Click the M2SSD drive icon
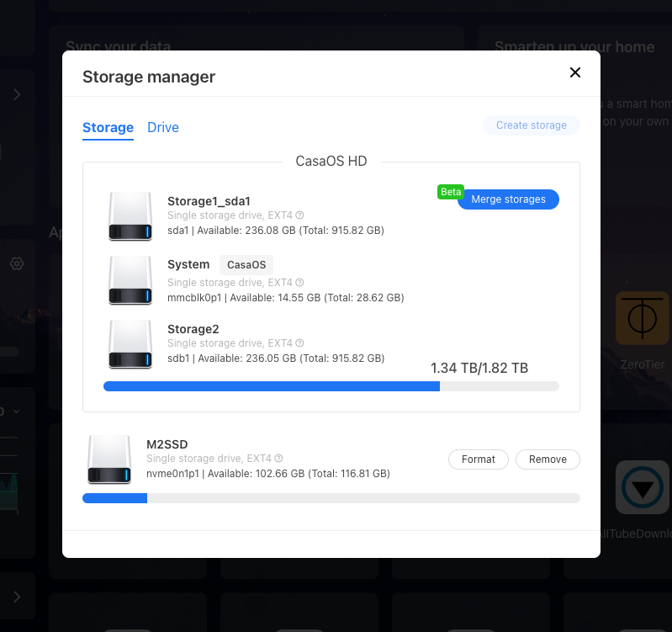 click(x=109, y=459)
